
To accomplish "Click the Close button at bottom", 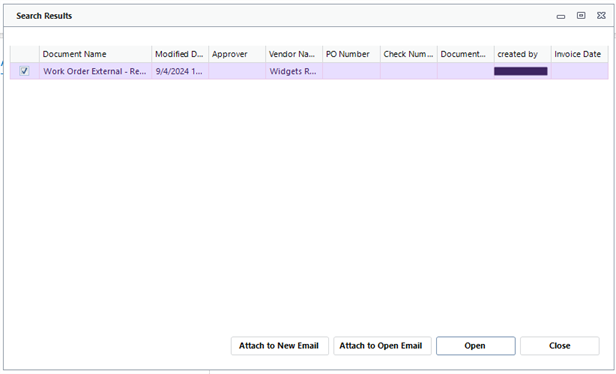I will 559,346.
